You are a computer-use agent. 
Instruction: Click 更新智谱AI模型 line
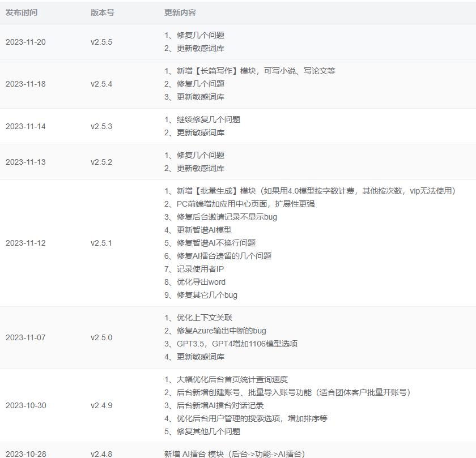pyautogui.click(x=198, y=230)
